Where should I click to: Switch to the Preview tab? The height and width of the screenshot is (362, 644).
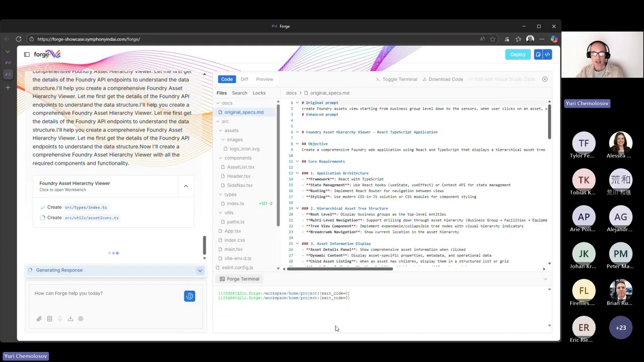(265, 79)
